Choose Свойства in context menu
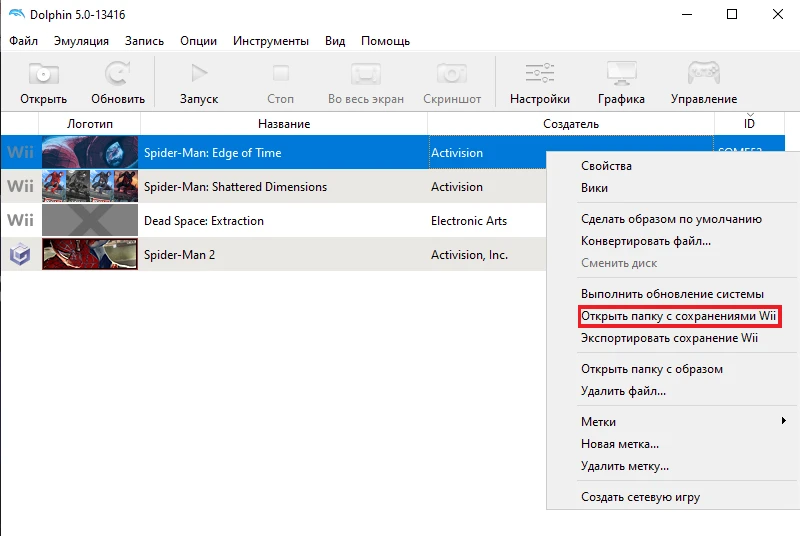The height and width of the screenshot is (536, 800). [x=606, y=166]
